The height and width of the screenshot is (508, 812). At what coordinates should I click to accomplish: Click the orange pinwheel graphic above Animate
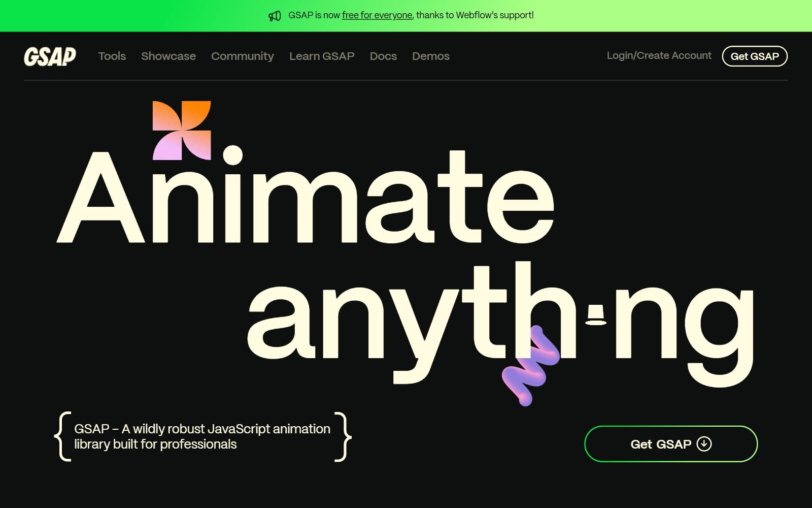[182, 131]
